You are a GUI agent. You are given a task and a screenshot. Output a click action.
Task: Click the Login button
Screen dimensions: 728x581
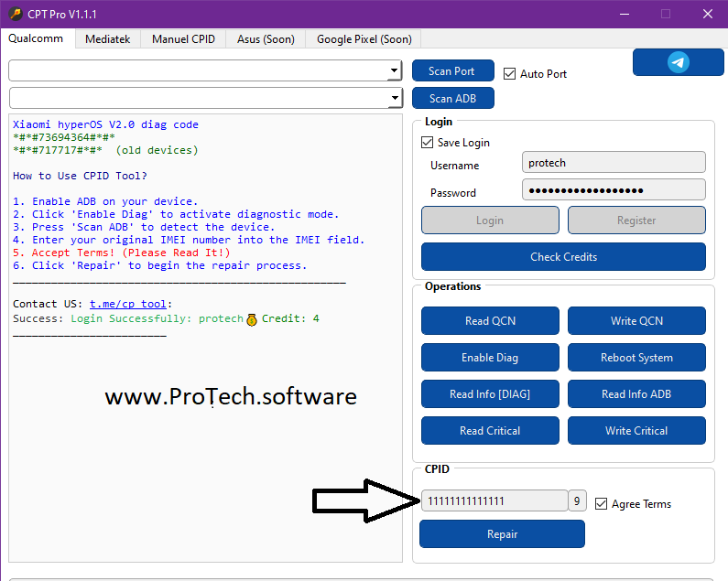tap(490, 221)
